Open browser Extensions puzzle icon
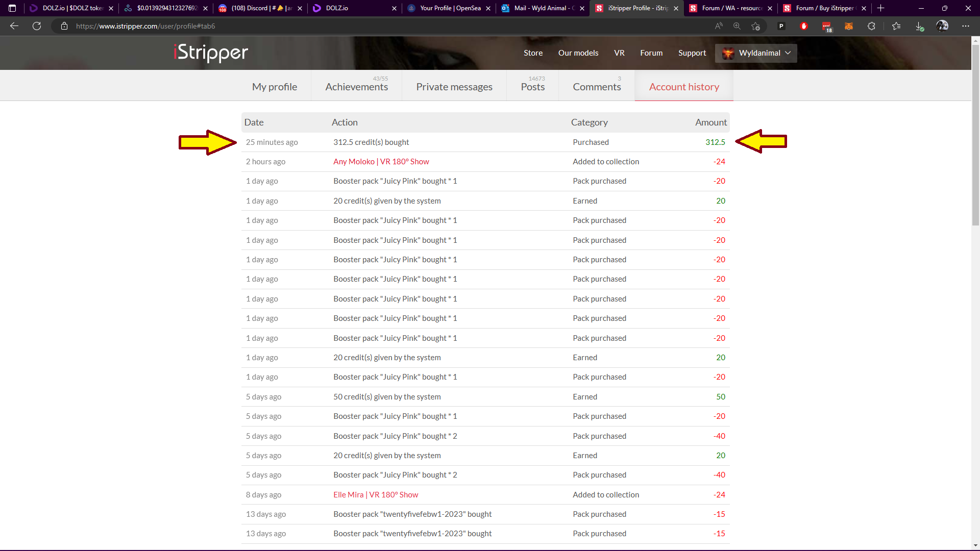 871,26
